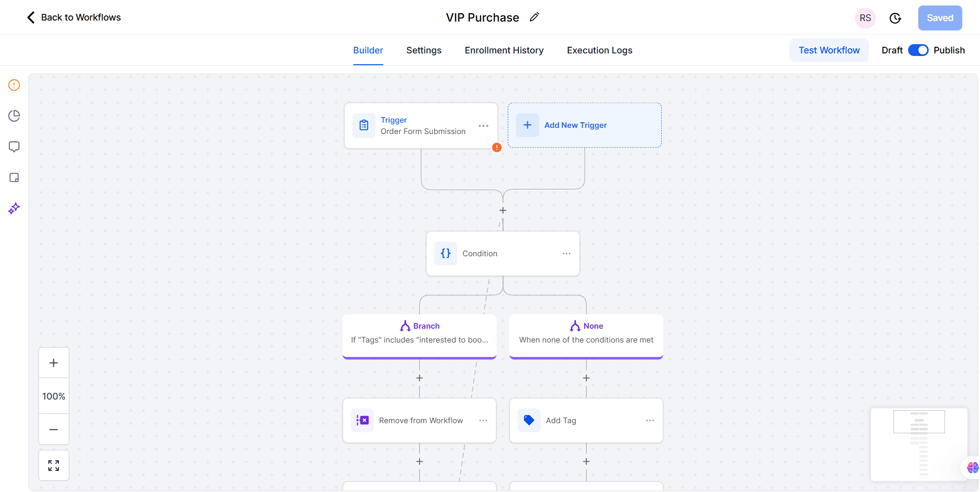Click the trigger error alert badge
This screenshot has width=980, height=492.
coord(497,148)
